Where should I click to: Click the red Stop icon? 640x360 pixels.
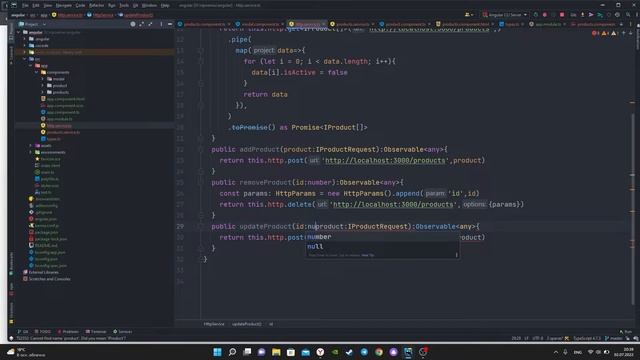click(562, 15)
